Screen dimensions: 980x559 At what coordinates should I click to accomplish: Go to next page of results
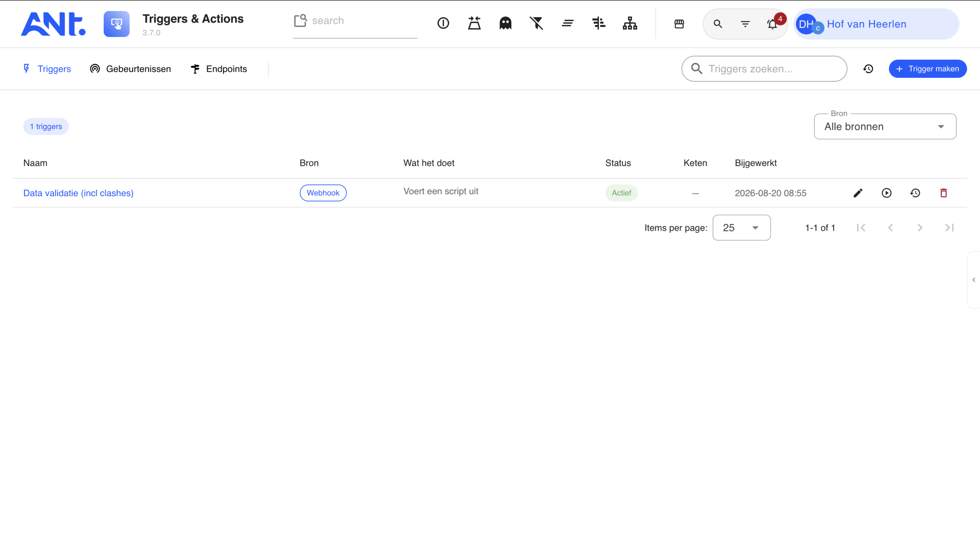pos(920,228)
